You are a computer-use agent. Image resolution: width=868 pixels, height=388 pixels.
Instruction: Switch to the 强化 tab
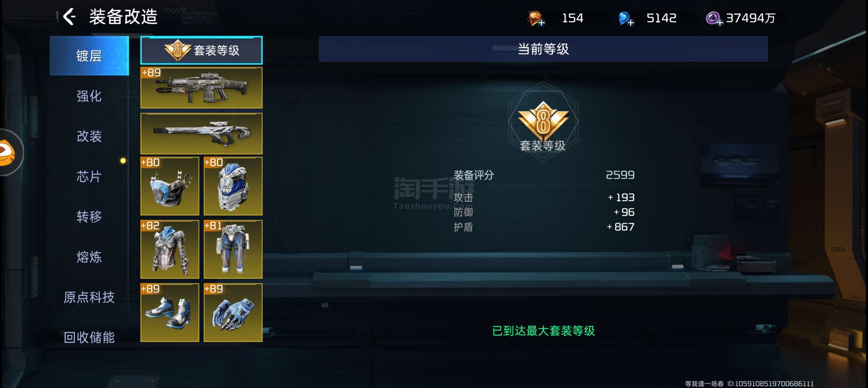(89, 96)
